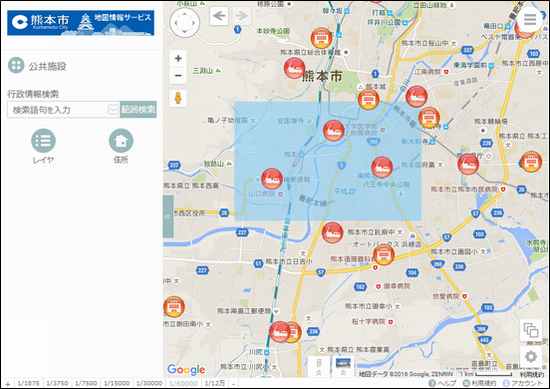Click red factory marker above 八王寺中央公園
Viewport: 550px width, 389px height.
[382, 167]
